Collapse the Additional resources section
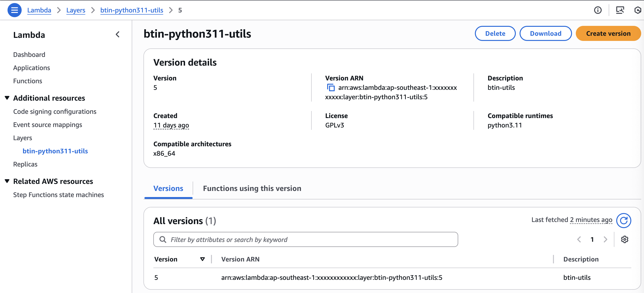This screenshot has height=293, width=644. point(7,98)
